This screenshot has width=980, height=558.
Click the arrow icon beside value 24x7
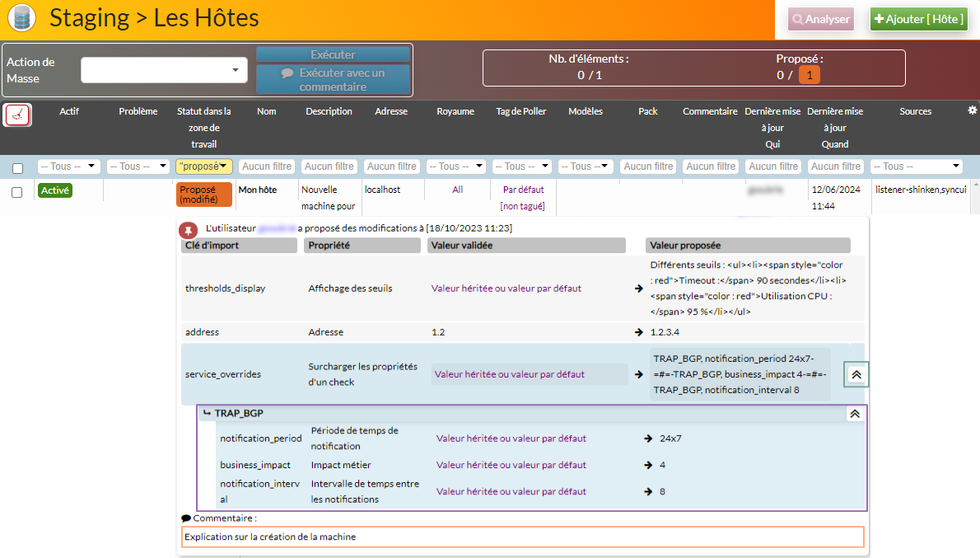[x=649, y=438]
